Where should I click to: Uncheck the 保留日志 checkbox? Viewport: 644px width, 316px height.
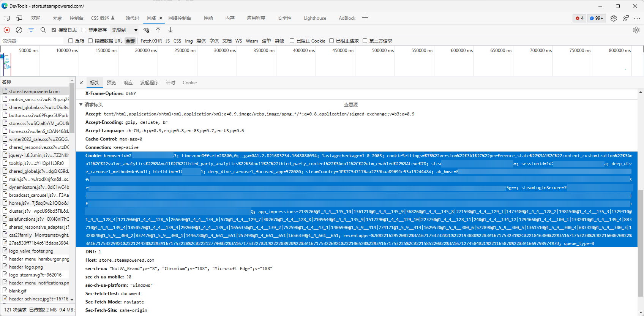[x=54, y=30]
